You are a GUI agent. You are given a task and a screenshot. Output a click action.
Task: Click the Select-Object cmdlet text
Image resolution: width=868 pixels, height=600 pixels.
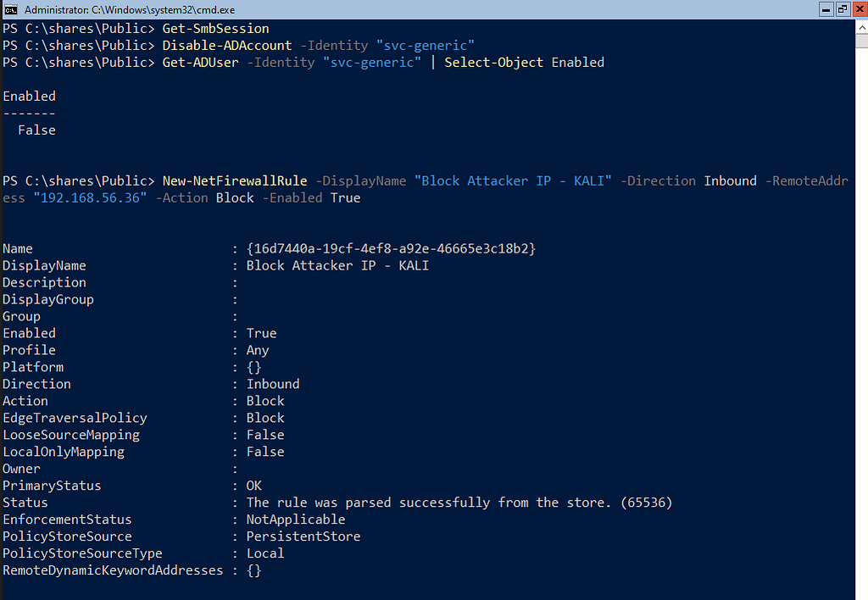pyautogui.click(x=494, y=63)
